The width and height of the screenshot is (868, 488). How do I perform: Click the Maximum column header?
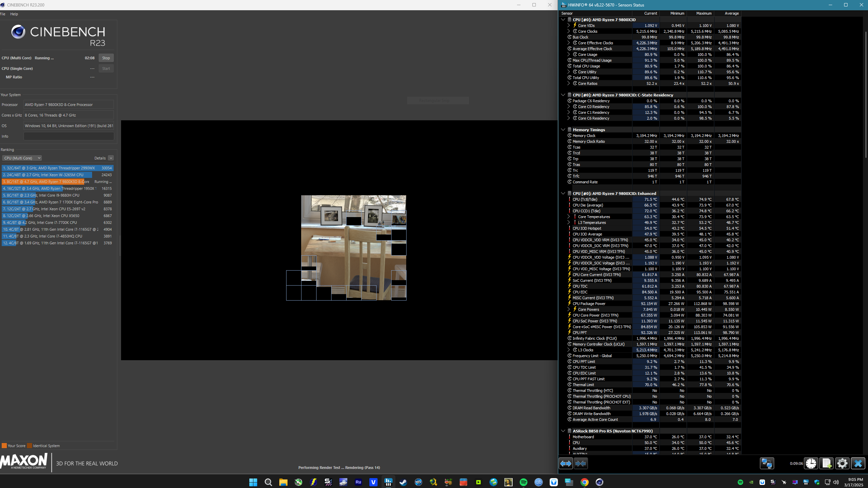(x=701, y=13)
